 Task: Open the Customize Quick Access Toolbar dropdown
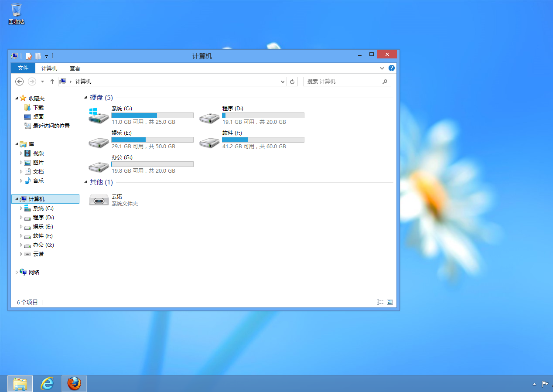tap(46, 56)
